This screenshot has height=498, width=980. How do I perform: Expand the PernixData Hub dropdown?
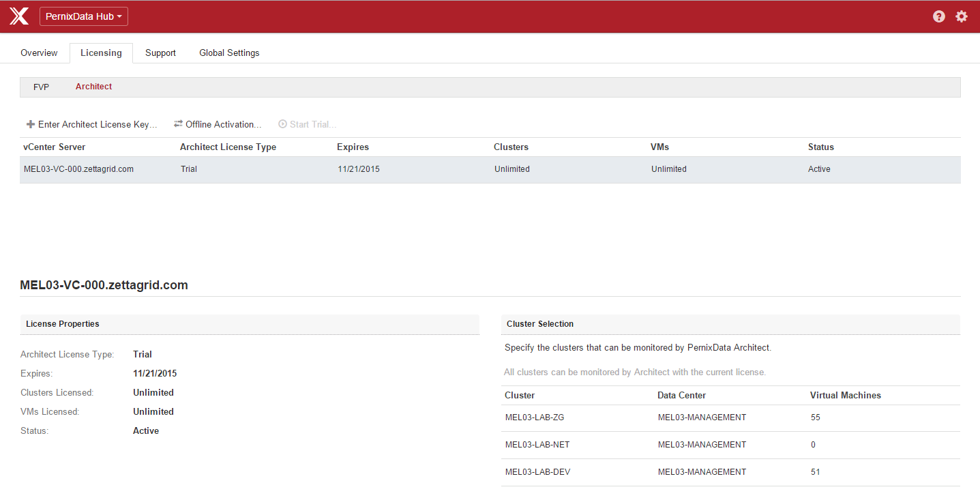[x=84, y=16]
